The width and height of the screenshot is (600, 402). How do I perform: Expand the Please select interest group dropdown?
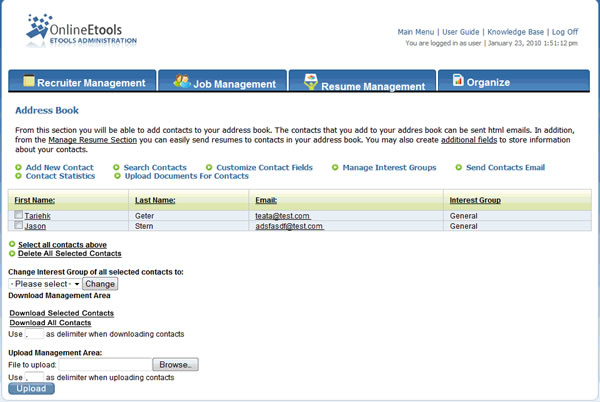click(45, 284)
